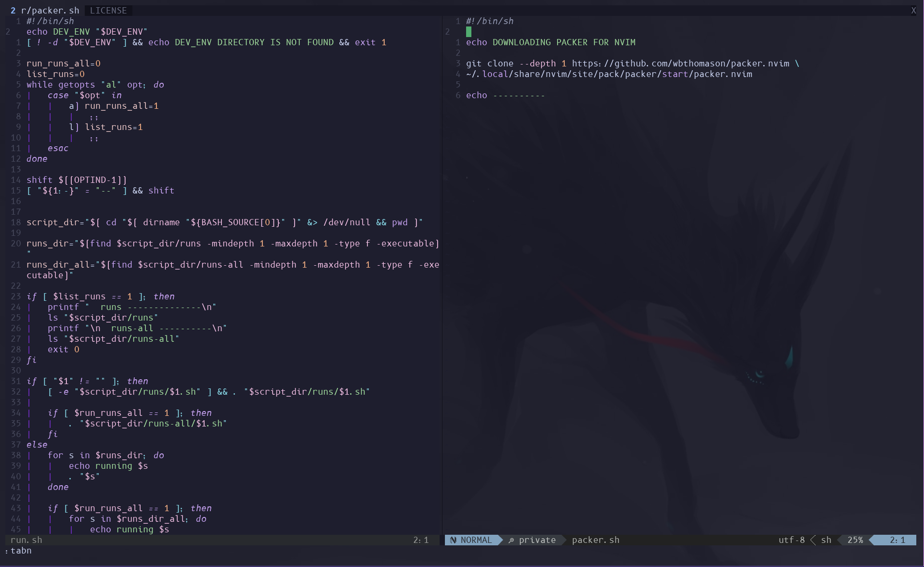Click the 25% scroll position indicator

[855, 540]
